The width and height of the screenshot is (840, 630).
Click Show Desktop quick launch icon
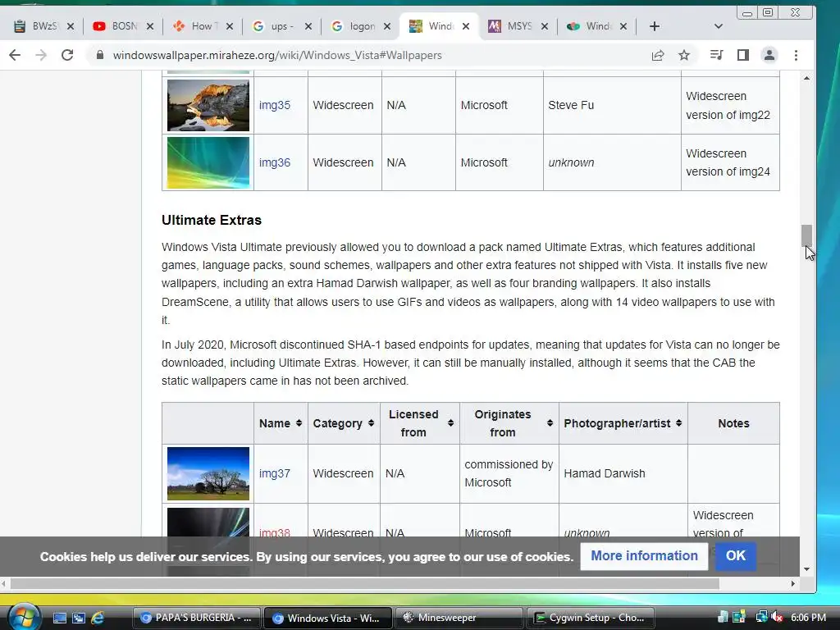[59, 618]
